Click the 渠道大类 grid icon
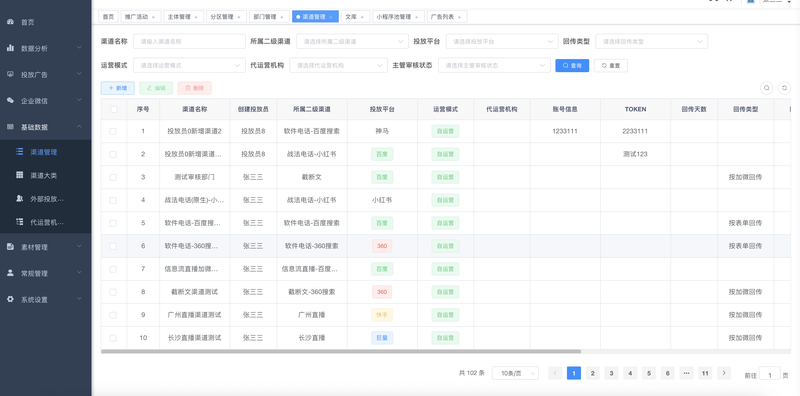 (19, 175)
